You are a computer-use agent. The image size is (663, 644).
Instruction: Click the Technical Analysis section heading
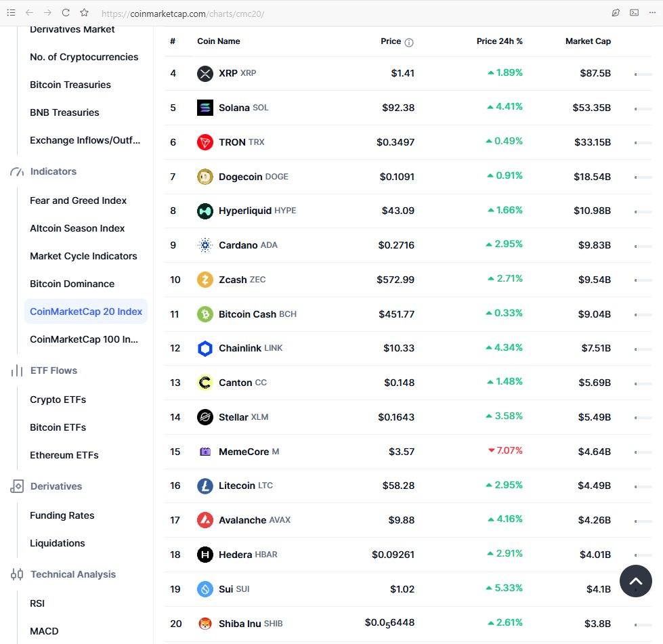click(x=73, y=575)
